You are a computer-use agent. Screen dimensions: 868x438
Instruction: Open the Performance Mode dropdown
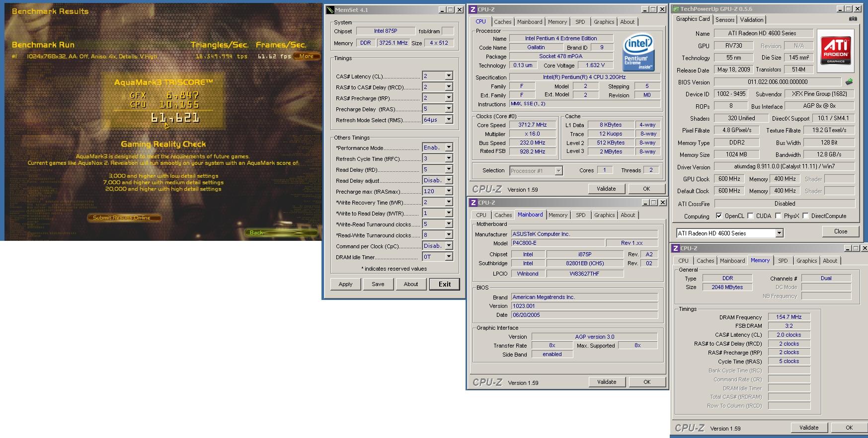(449, 147)
